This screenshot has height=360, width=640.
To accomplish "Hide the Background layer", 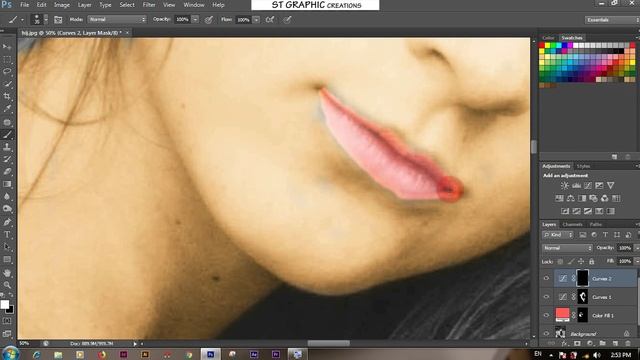I will point(546,333).
